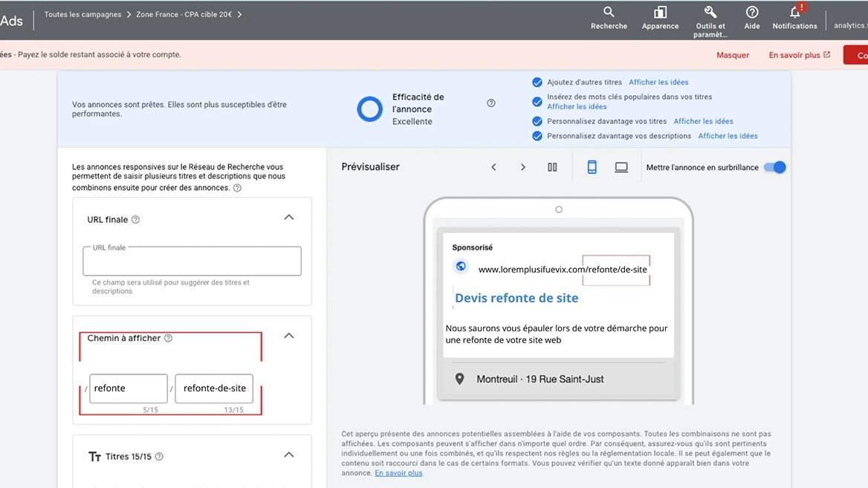Click help icon next to URL finale
This screenshot has height=488, width=868.
point(135,220)
